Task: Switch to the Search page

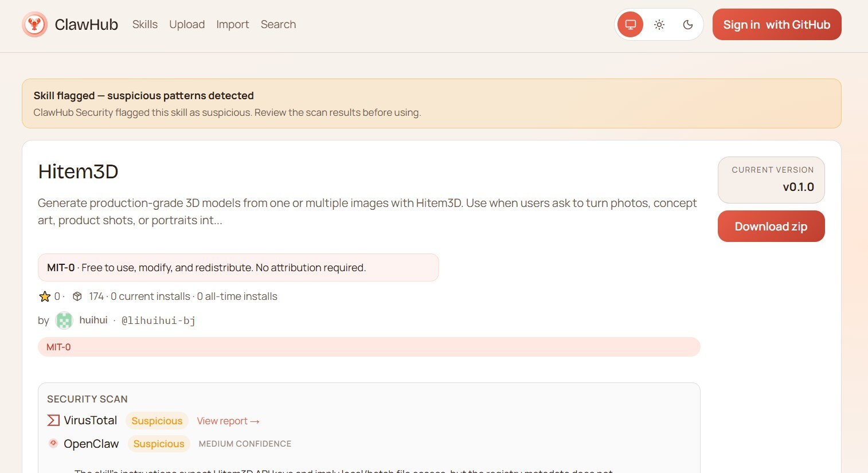Action: pyautogui.click(x=278, y=24)
